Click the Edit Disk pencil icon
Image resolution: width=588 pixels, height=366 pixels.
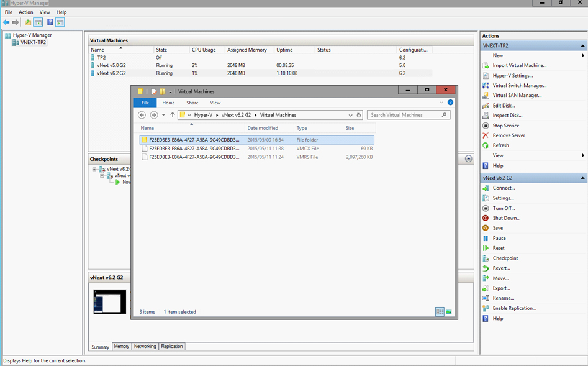pyautogui.click(x=486, y=106)
